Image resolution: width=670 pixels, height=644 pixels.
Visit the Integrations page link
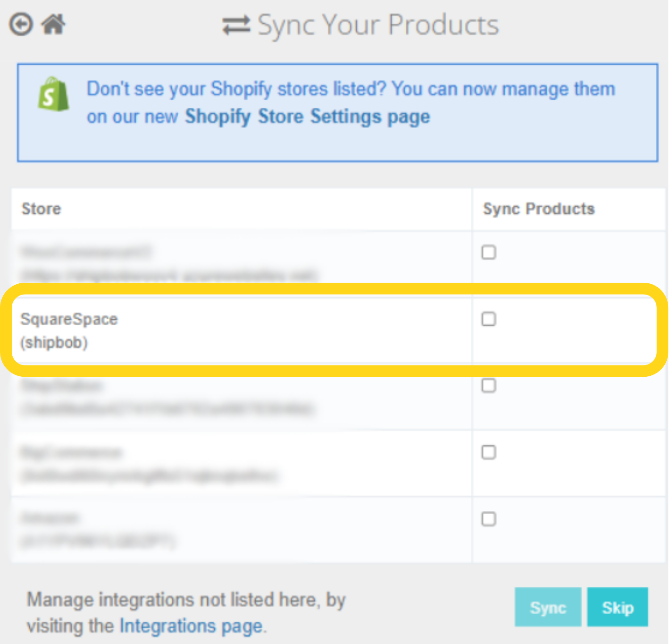(x=191, y=626)
